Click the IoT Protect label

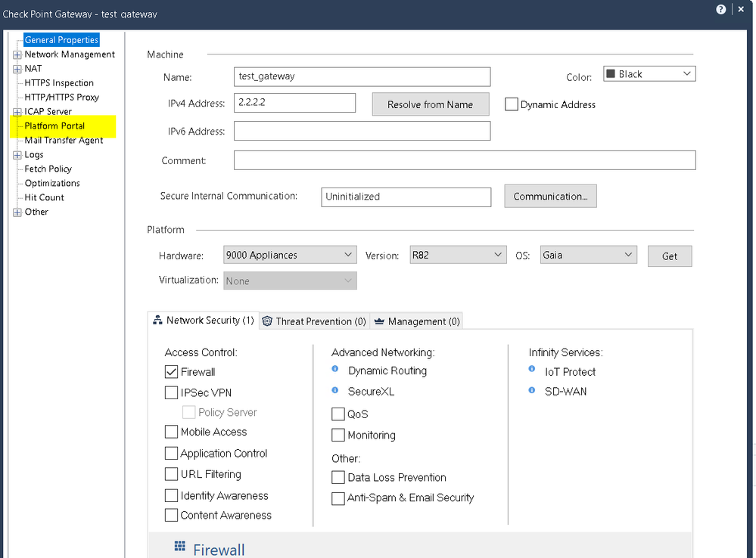pos(570,371)
